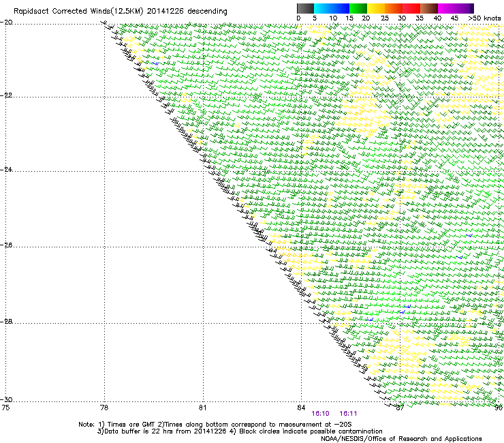Click the red 30-35 knots legend band

pos(411,8)
